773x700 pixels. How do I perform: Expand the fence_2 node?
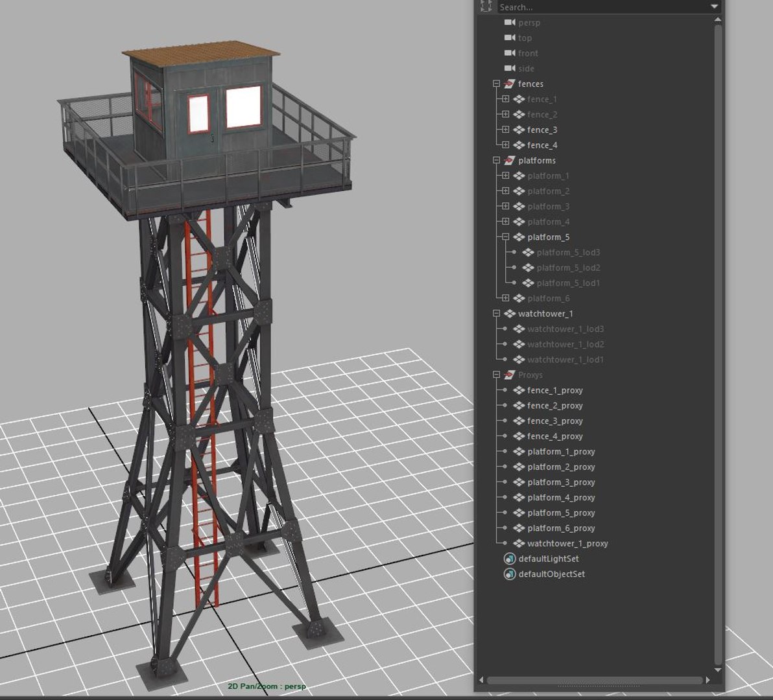pos(505,114)
